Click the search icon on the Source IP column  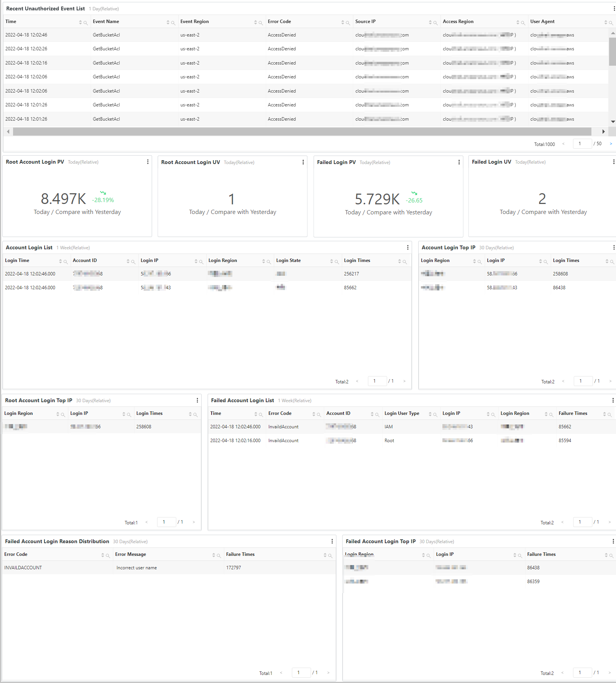[x=436, y=22]
